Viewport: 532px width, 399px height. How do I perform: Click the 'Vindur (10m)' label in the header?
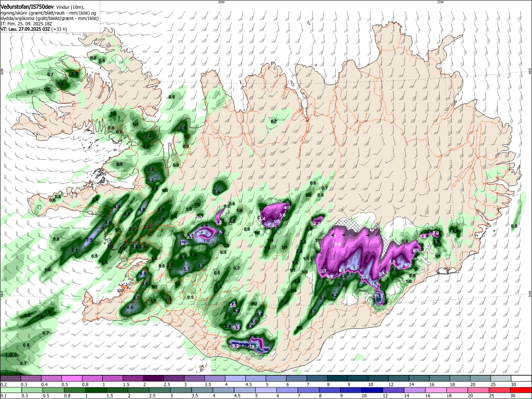pos(70,7)
